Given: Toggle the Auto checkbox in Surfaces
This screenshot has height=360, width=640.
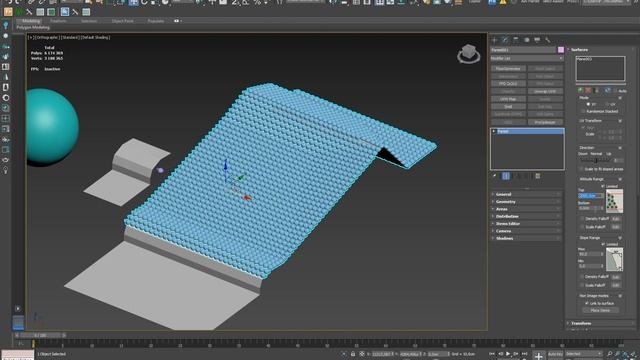Looking at the screenshot, I should [616, 91].
